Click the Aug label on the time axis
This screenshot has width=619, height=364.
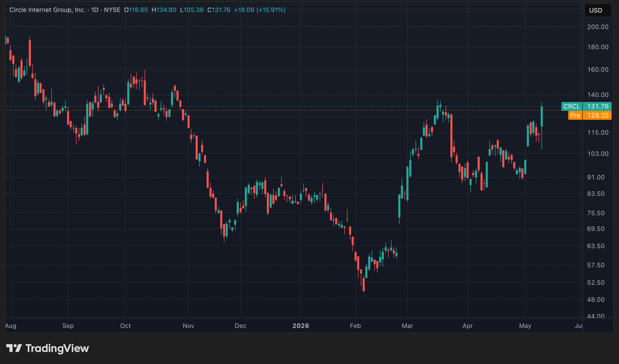tap(11, 326)
